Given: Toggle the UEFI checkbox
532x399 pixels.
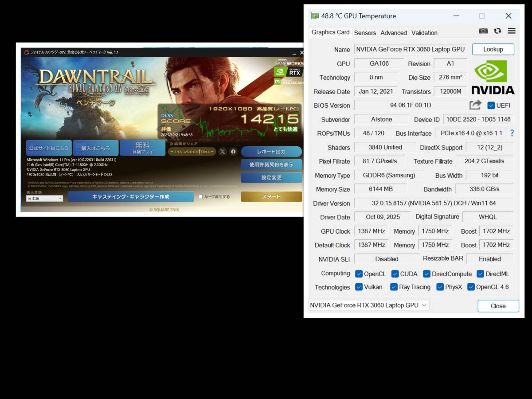Looking at the screenshot, I should point(491,106).
